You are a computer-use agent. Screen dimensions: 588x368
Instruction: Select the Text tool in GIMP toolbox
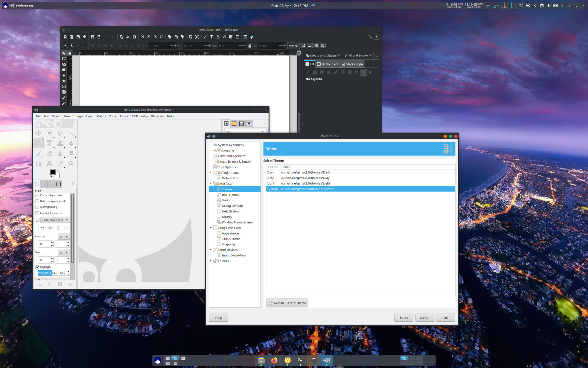point(49,164)
